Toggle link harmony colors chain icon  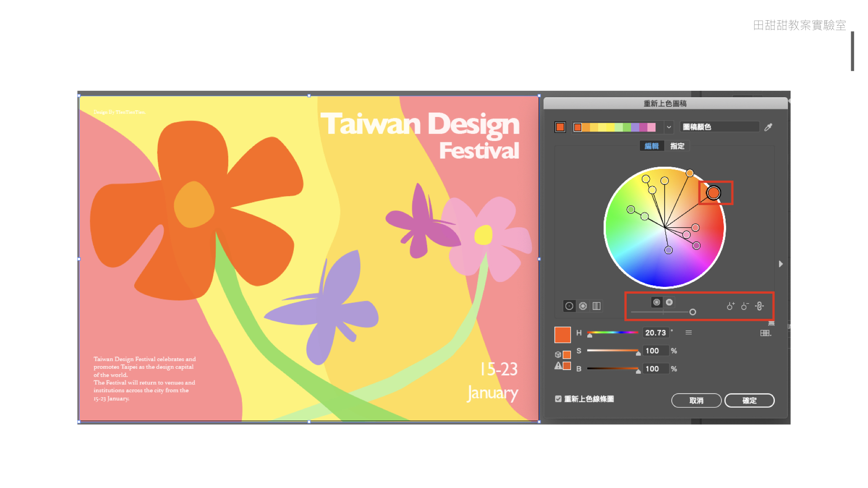[759, 306]
